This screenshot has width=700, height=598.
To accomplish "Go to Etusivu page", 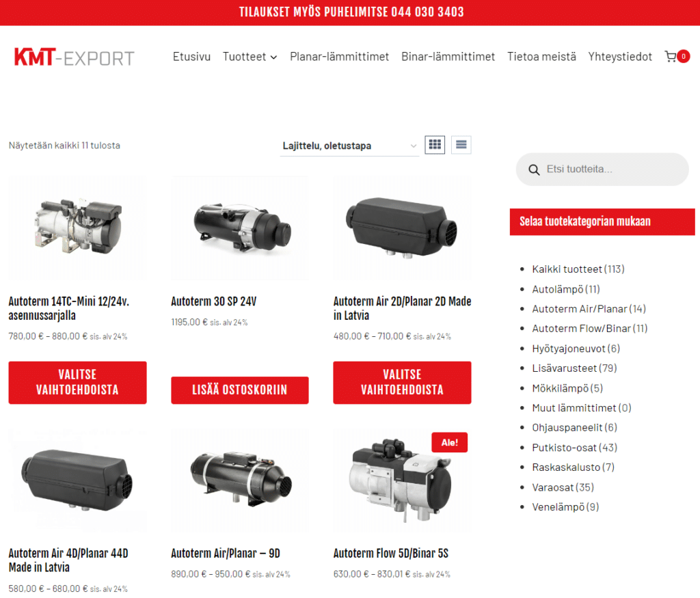I will 191,57.
